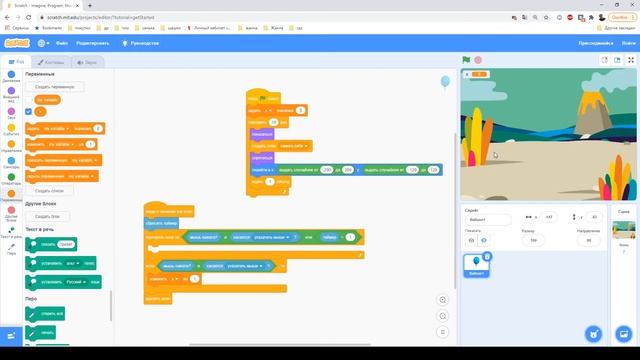Click the sprite direction field

pos(589,240)
